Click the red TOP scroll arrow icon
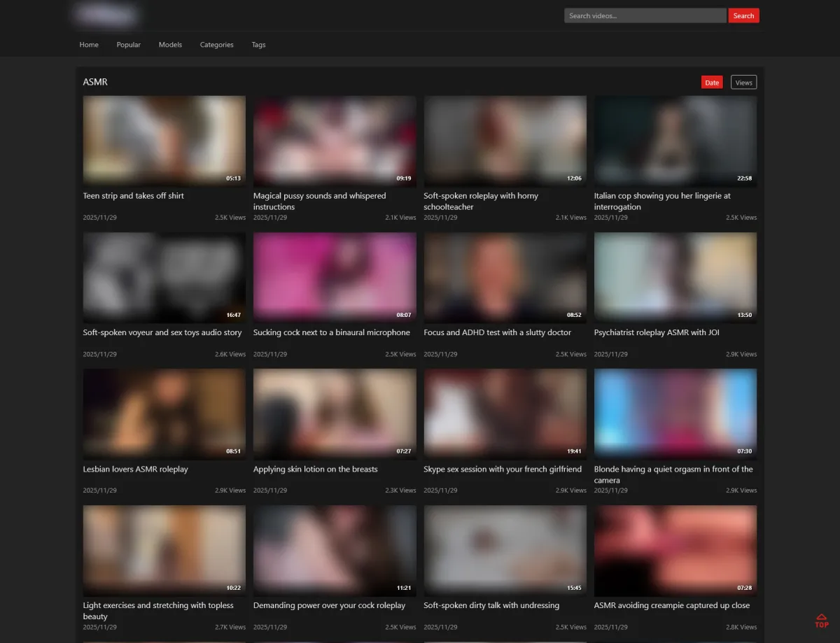This screenshot has height=643, width=840. click(x=821, y=621)
